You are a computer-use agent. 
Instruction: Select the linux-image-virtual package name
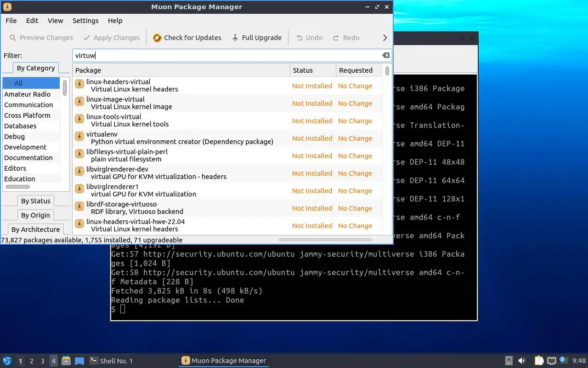[115, 99]
